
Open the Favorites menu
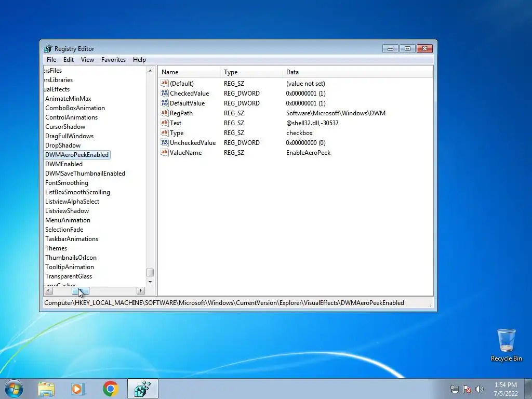113,60
